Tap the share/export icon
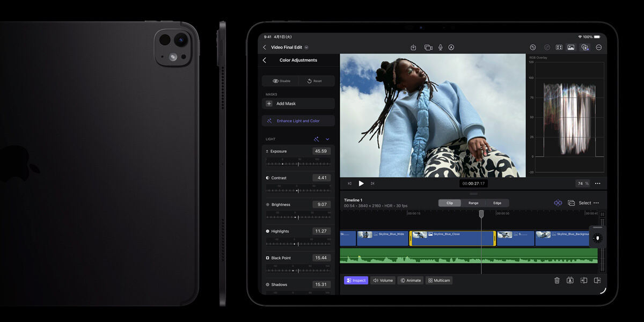644x322 pixels. [413, 47]
